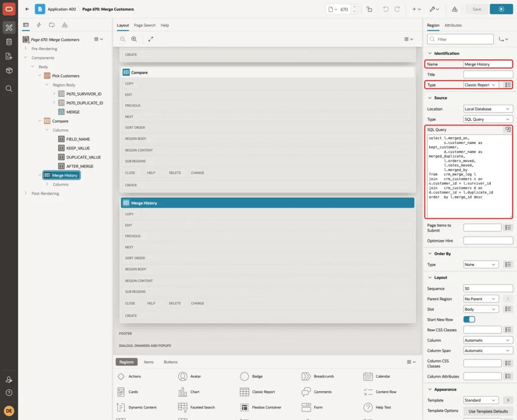
Task: Expand the Post-Rendering tree node
Action: 25,193
